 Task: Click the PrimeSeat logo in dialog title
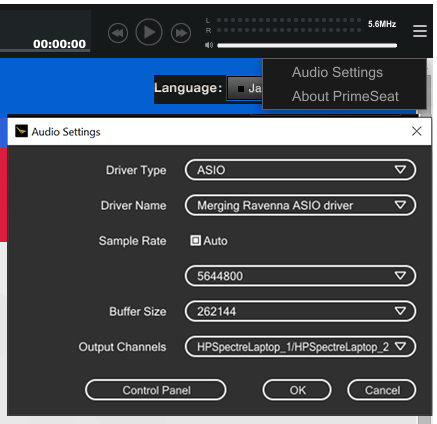(21, 131)
